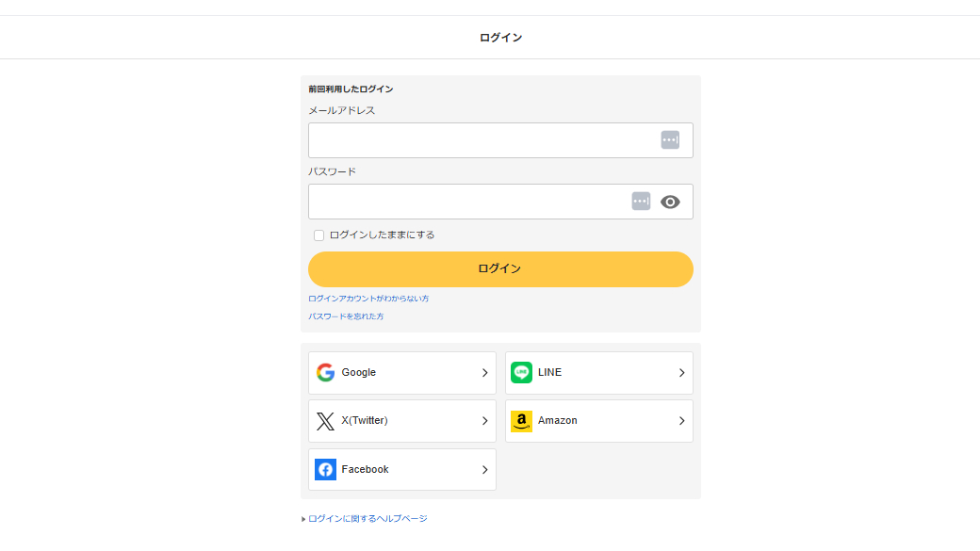The width and height of the screenshot is (980, 551).
Task: Click the chevron arrow on the Google row
Action: [x=485, y=373]
